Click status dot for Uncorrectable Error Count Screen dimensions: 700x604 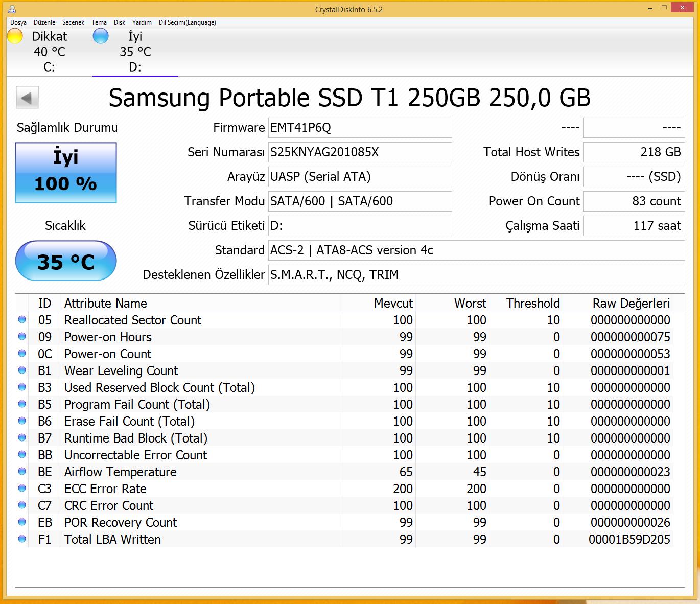22,455
